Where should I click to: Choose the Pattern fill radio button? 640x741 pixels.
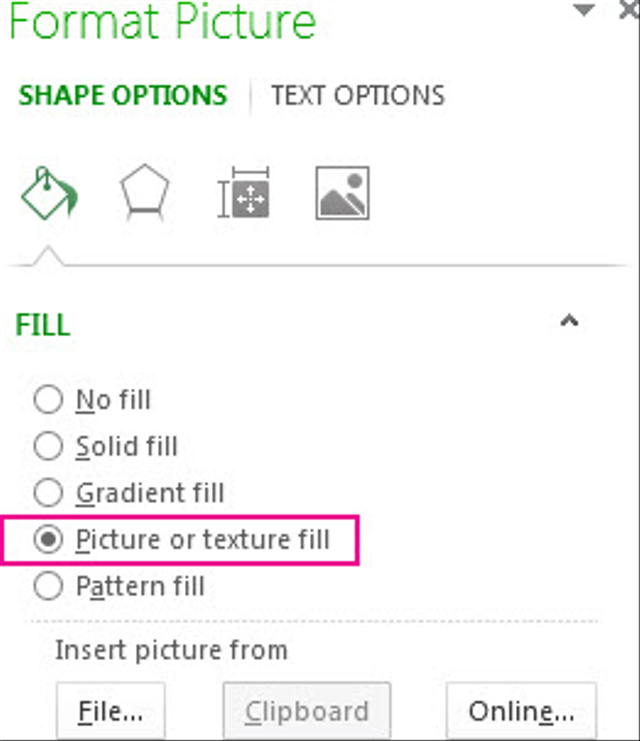48,586
